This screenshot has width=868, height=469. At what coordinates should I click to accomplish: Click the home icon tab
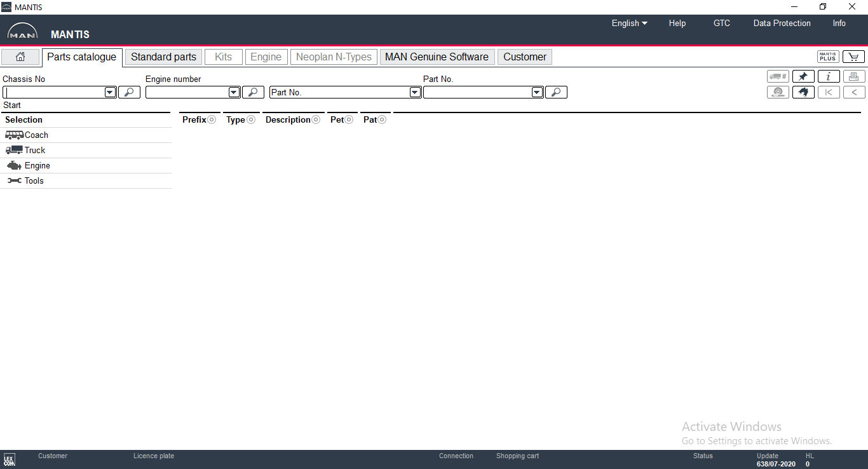[20, 57]
